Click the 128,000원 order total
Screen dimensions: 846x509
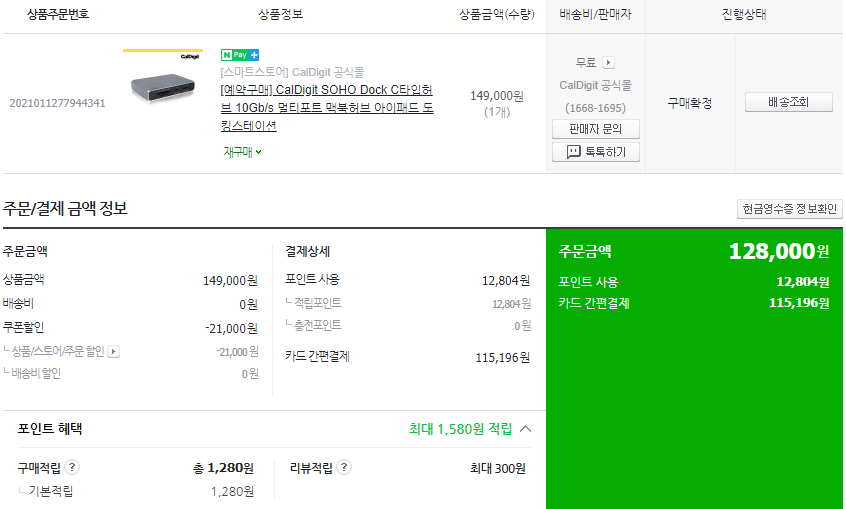[779, 251]
